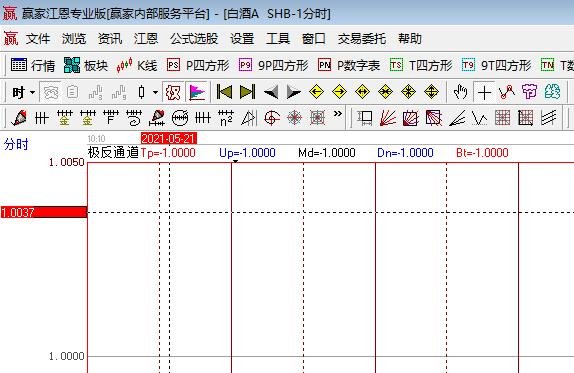Click yellow diamond all-direction compress icon
Viewport: 574px width, 373px height.
[409, 92]
